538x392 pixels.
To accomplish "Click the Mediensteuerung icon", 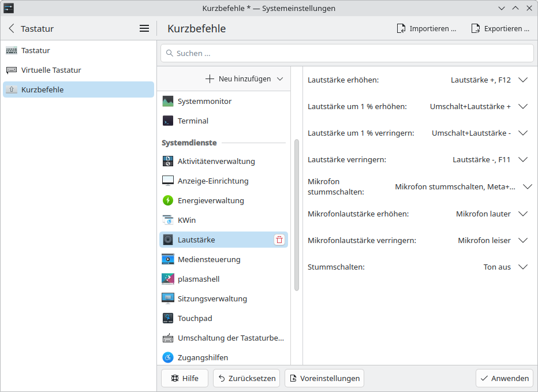I will point(168,260).
